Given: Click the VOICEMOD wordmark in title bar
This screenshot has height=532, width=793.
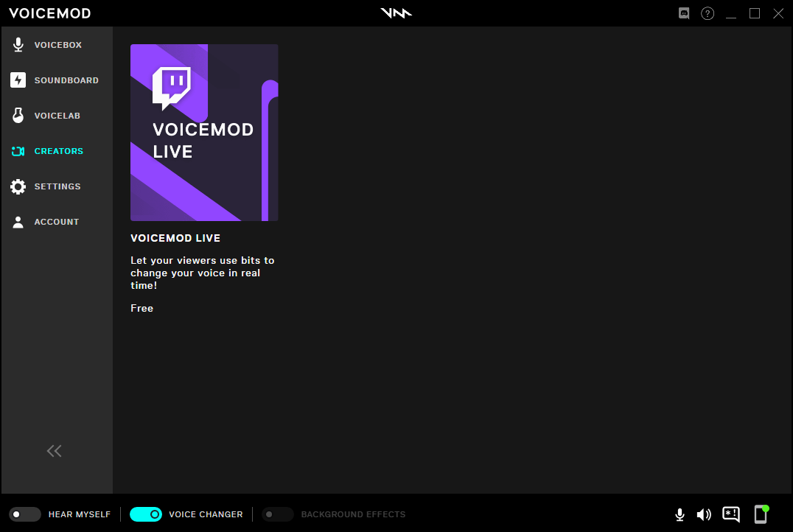Looking at the screenshot, I should pyautogui.click(x=49, y=13).
